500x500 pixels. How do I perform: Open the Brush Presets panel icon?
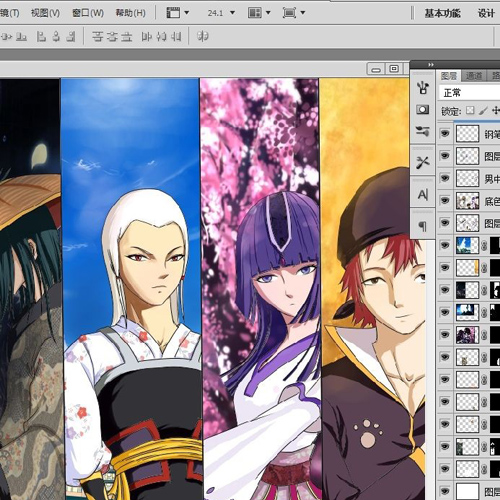(x=423, y=131)
